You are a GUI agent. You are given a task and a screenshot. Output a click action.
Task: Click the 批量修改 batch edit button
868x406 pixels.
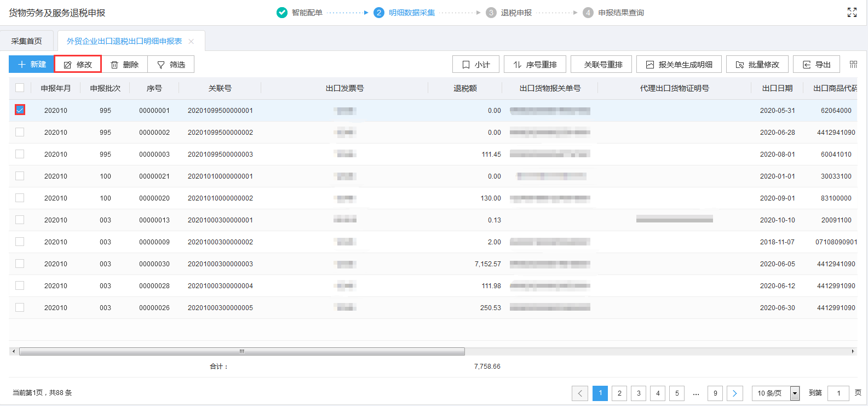[x=757, y=65]
